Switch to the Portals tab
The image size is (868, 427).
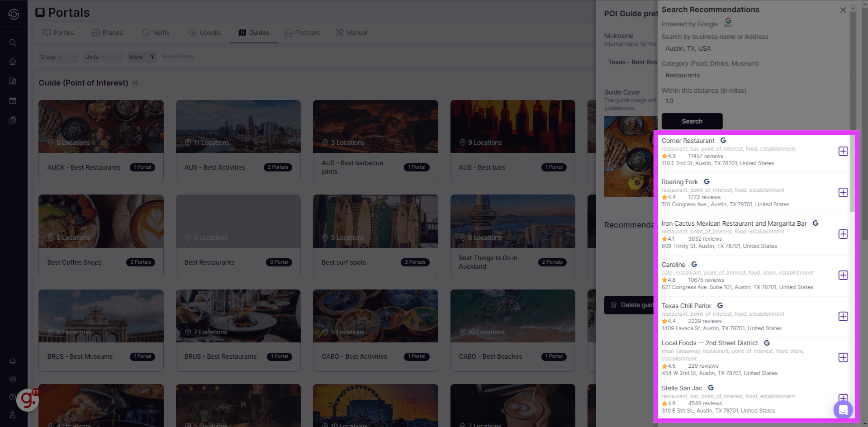click(x=58, y=32)
